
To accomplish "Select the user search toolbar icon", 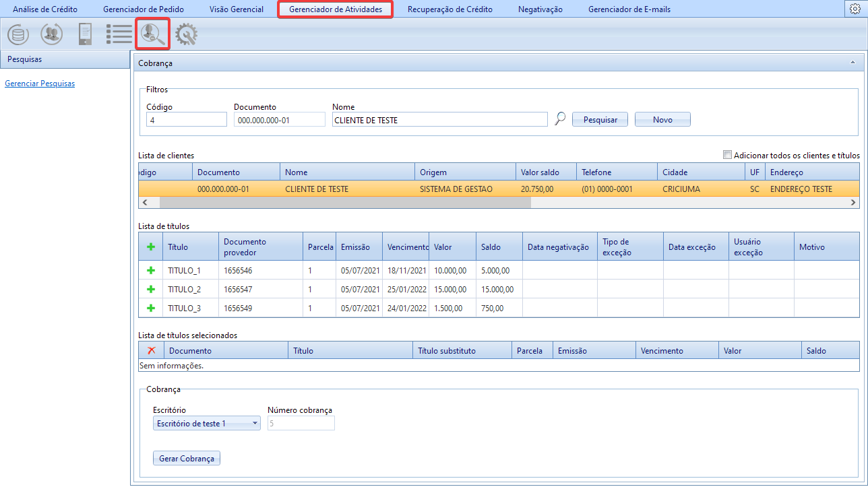I will pos(152,34).
